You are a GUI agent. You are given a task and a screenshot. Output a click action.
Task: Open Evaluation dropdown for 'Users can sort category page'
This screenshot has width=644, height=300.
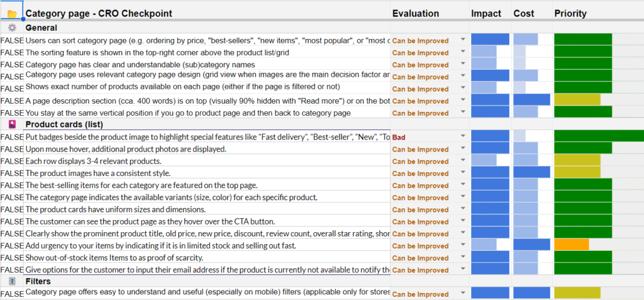464,40
